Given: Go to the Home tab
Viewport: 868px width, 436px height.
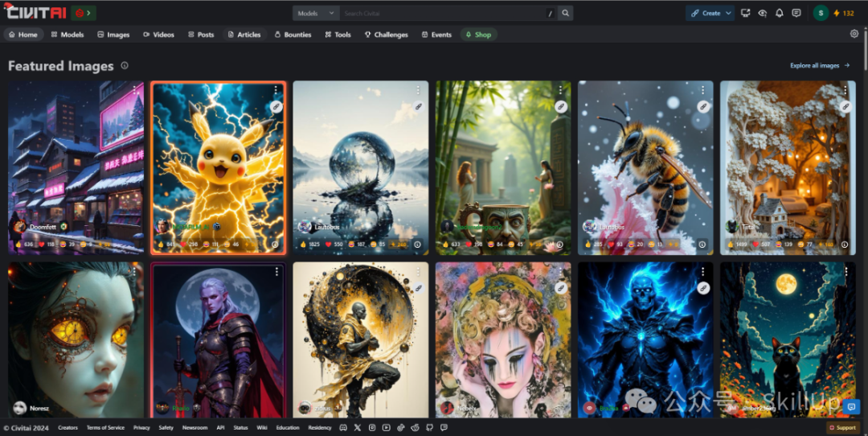Looking at the screenshot, I should (23, 35).
